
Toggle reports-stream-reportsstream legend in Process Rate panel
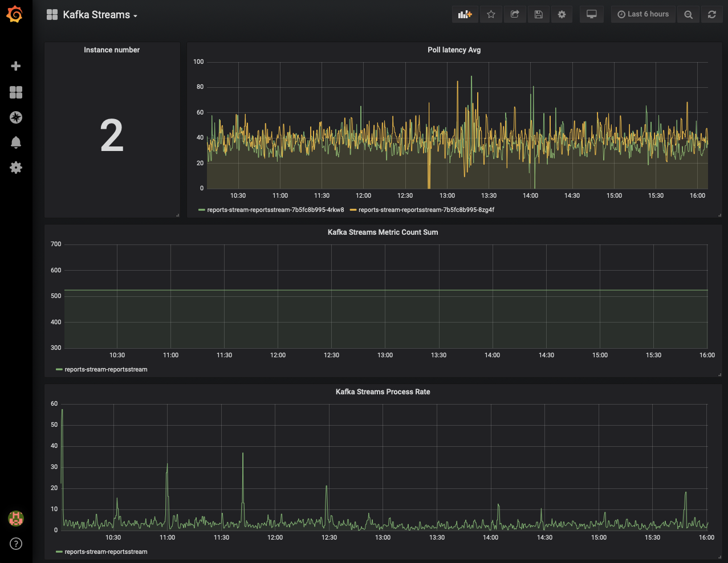click(105, 552)
